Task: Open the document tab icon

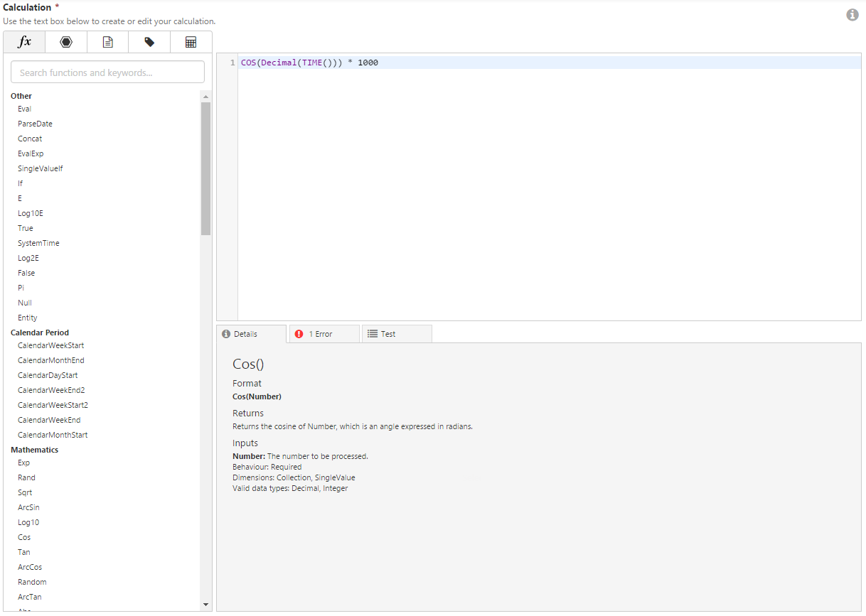Action: (107, 42)
